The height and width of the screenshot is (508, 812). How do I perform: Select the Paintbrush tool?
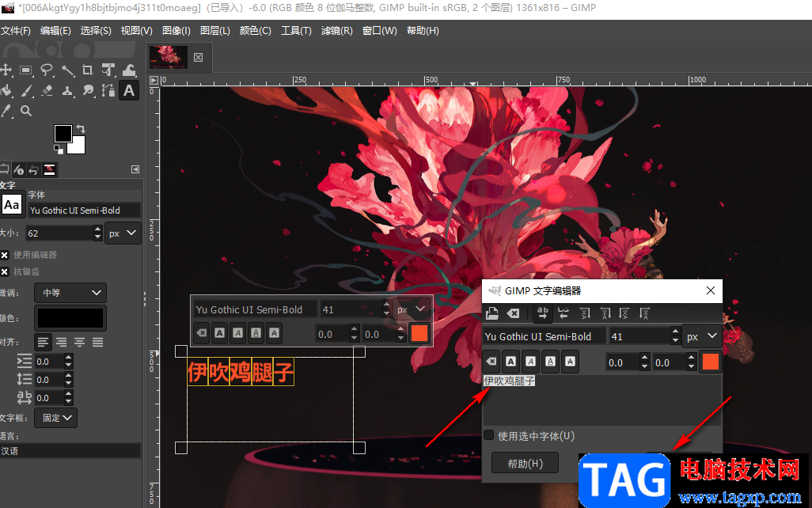(26, 91)
